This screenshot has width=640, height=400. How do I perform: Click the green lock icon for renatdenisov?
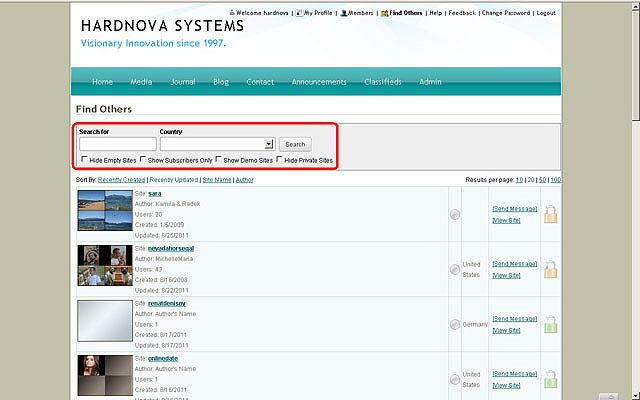point(550,324)
